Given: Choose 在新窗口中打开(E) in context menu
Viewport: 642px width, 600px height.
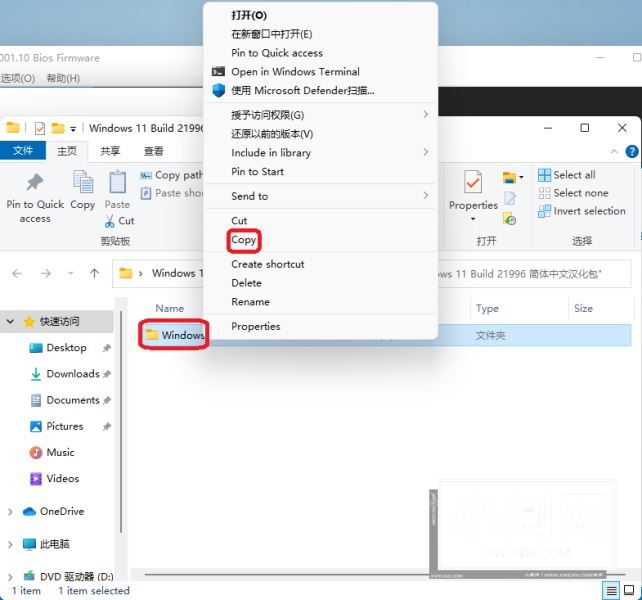Looking at the screenshot, I should [321, 34].
